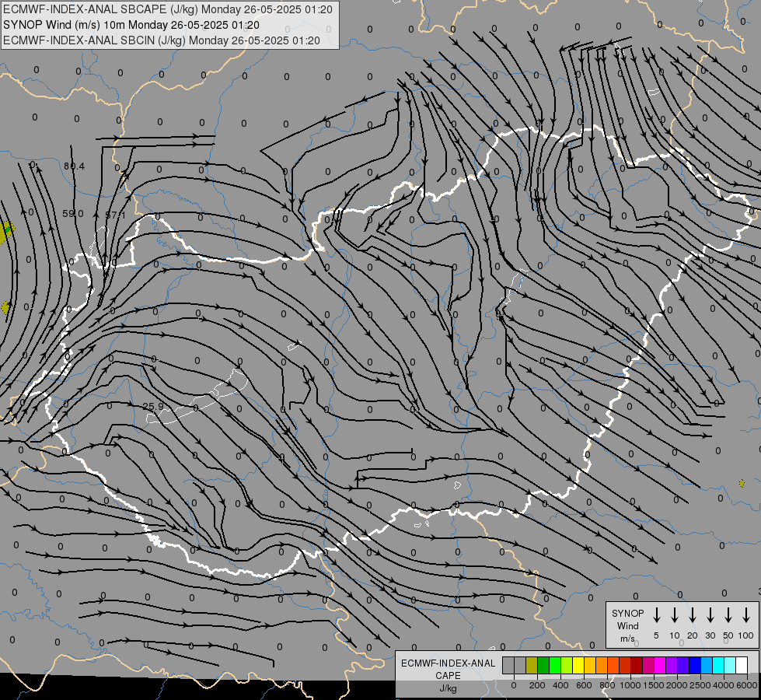Click the 80.4 value on the map
The image size is (761, 700).
75,166
